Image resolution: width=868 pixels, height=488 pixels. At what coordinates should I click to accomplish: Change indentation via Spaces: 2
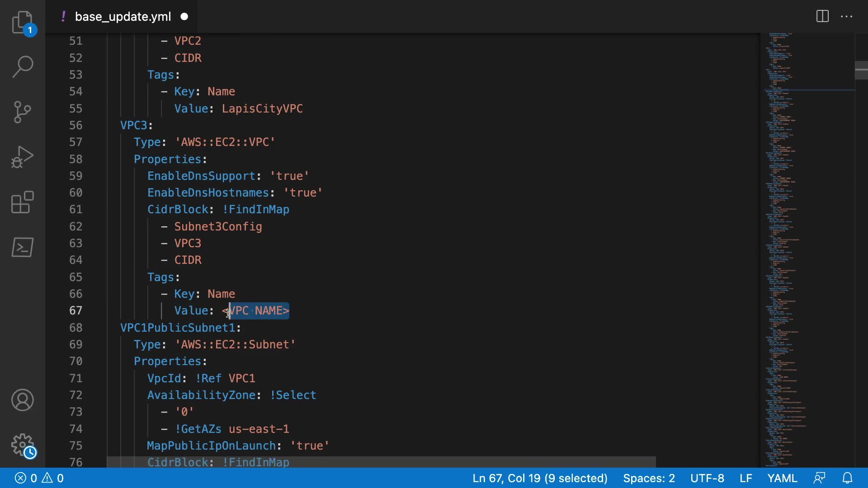click(649, 478)
